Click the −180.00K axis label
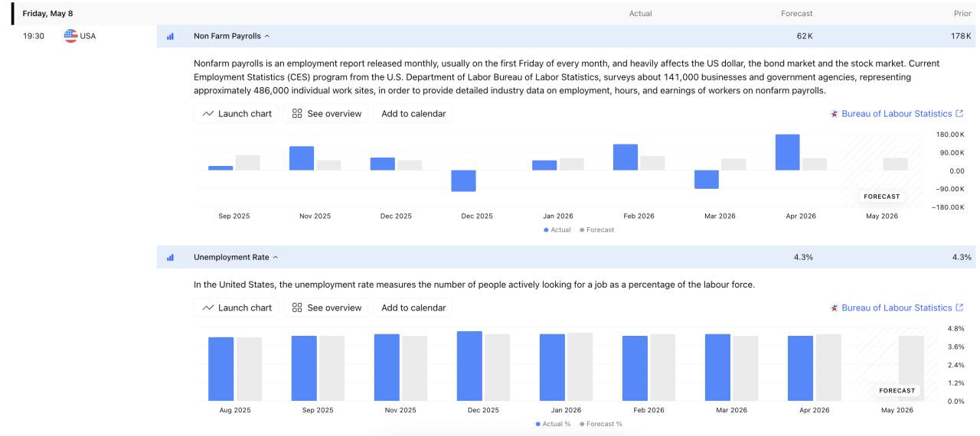980x436 pixels. click(x=948, y=207)
